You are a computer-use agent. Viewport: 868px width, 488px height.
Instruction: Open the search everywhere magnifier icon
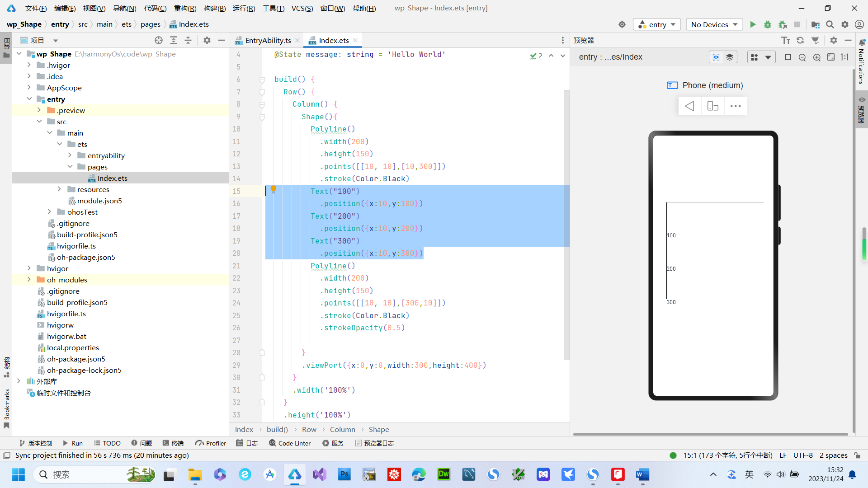pos(830,24)
